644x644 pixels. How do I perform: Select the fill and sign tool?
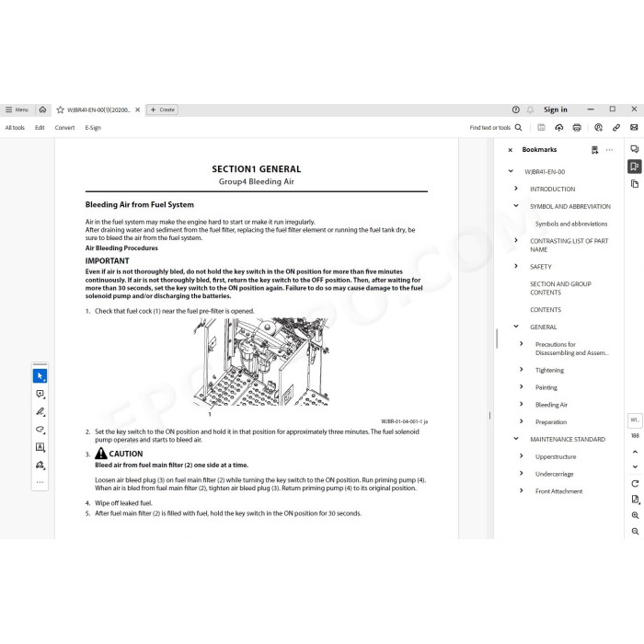40,465
